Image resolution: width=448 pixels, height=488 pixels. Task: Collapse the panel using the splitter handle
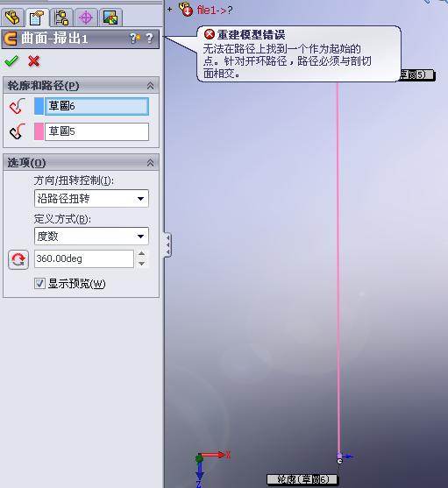167,244
